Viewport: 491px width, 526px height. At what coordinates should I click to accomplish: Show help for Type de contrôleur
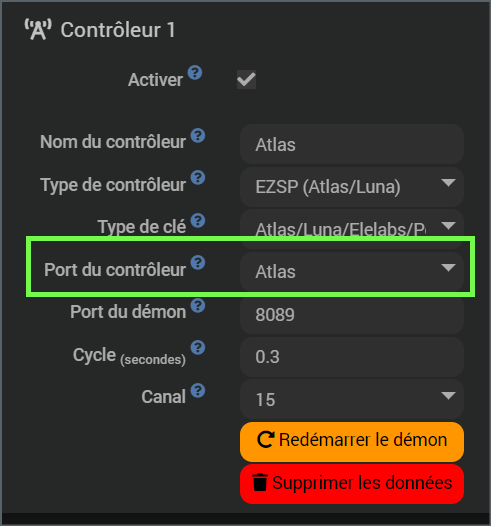(x=198, y=178)
